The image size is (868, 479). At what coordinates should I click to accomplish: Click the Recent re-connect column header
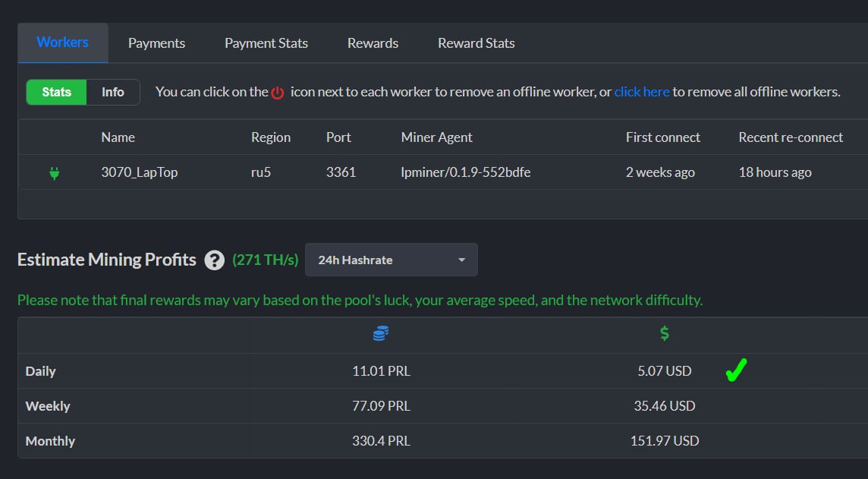point(791,137)
